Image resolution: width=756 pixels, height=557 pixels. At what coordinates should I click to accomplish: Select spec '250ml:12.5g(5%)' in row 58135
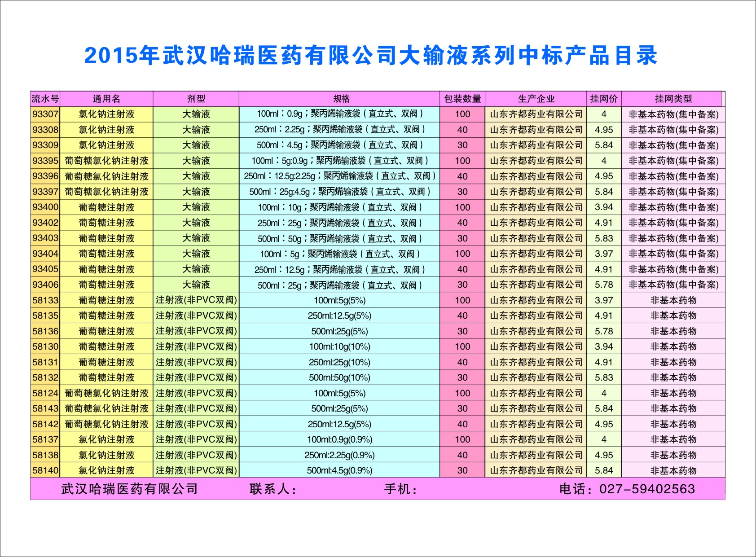pos(339,316)
